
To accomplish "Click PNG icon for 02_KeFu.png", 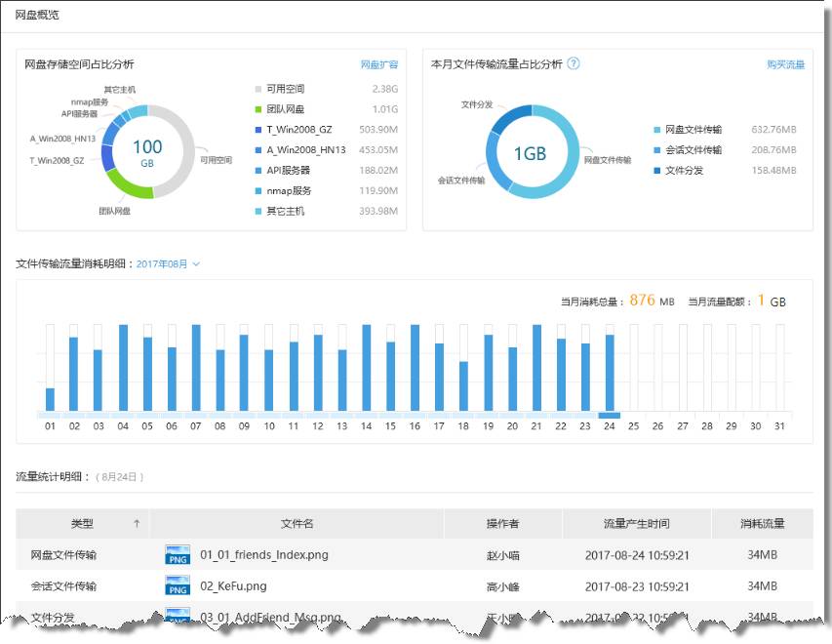I will (178, 586).
